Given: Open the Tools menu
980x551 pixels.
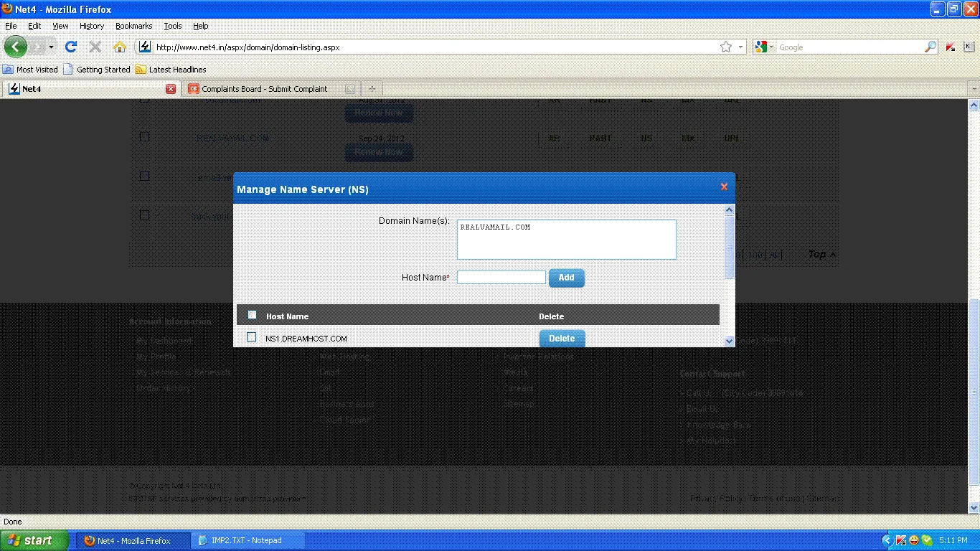Looking at the screenshot, I should pos(173,26).
